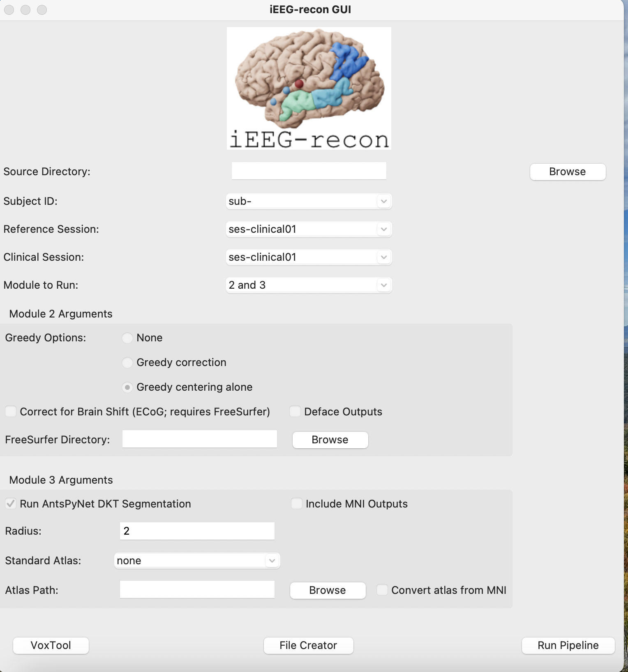This screenshot has height=672, width=628.
Task: Click the Module 2 Arguments heading
Action: pyautogui.click(x=61, y=314)
